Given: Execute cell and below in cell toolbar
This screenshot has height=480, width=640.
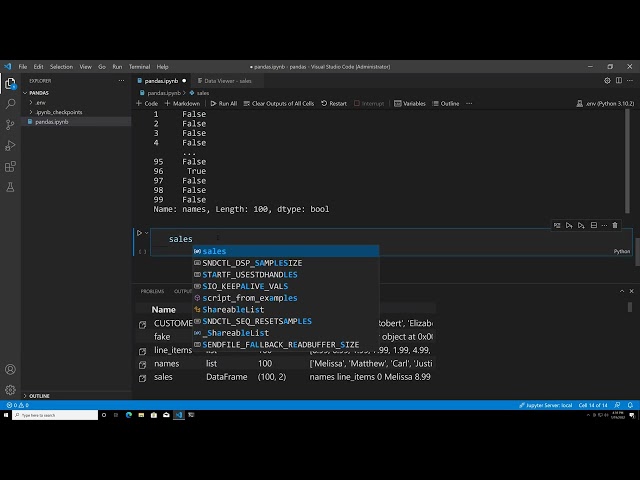Looking at the screenshot, I should click(581, 225).
